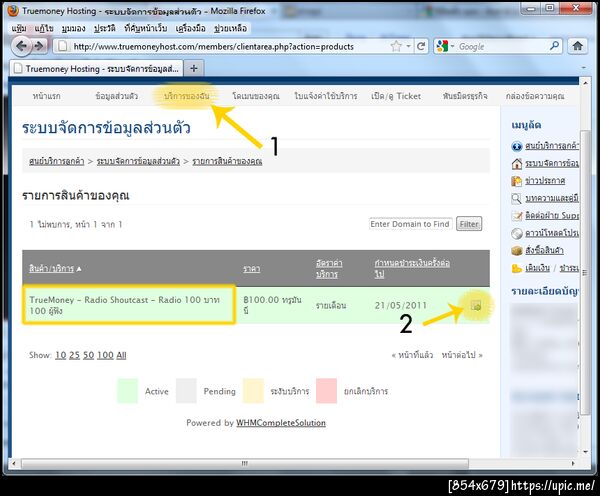Open the browser home page icon
Screen dimensions: 600x496
click(577, 46)
